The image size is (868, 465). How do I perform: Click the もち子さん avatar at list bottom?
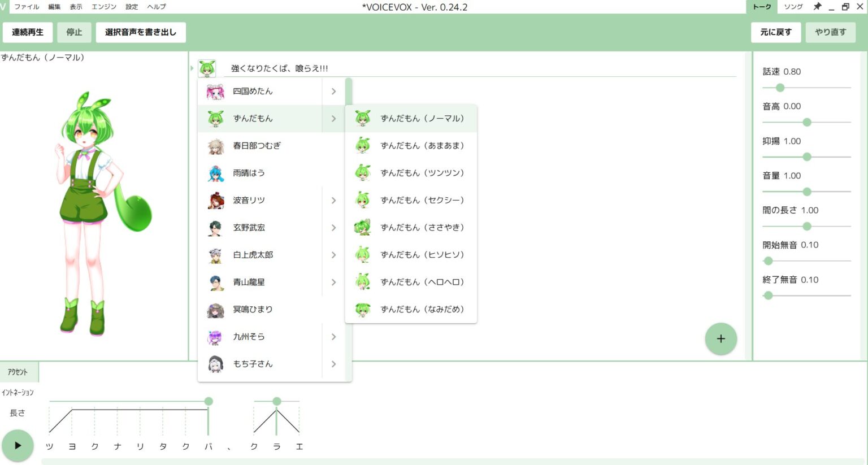point(215,364)
